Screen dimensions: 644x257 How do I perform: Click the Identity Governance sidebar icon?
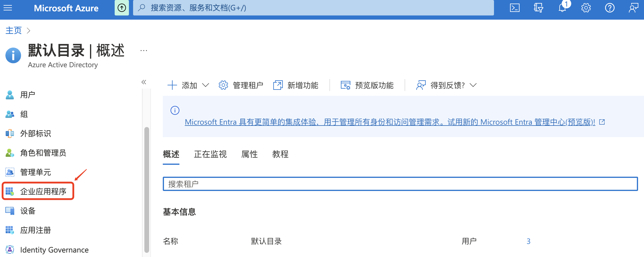tap(10, 250)
